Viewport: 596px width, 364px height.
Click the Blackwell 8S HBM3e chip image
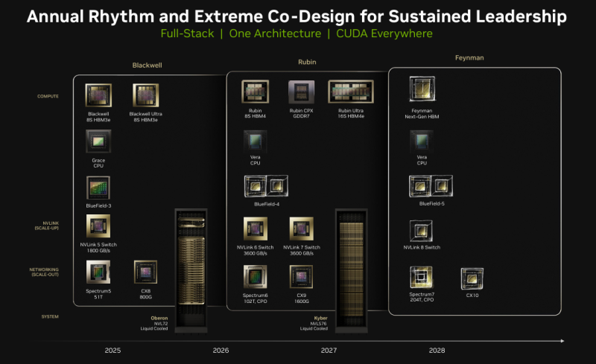click(98, 95)
